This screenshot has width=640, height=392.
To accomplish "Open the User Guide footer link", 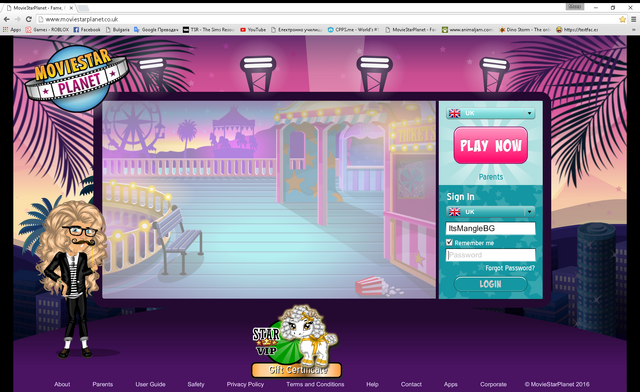I will tap(150, 384).
